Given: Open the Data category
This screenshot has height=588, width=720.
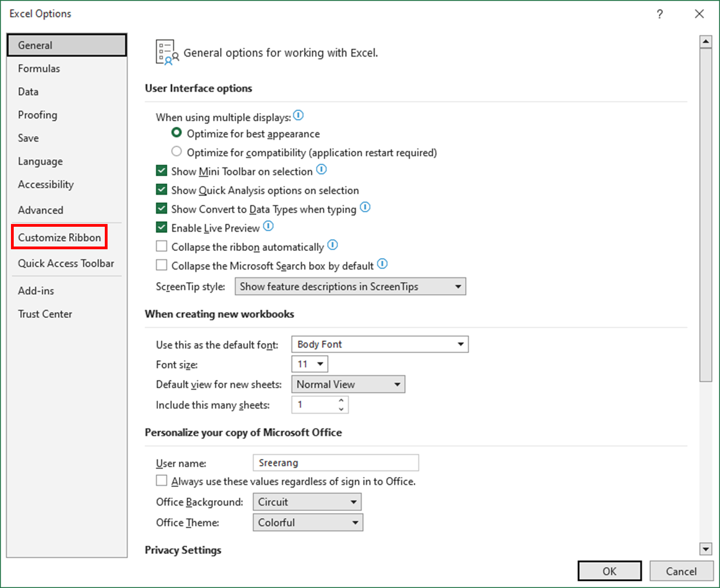Looking at the screenshot, I should click(67, 92).
